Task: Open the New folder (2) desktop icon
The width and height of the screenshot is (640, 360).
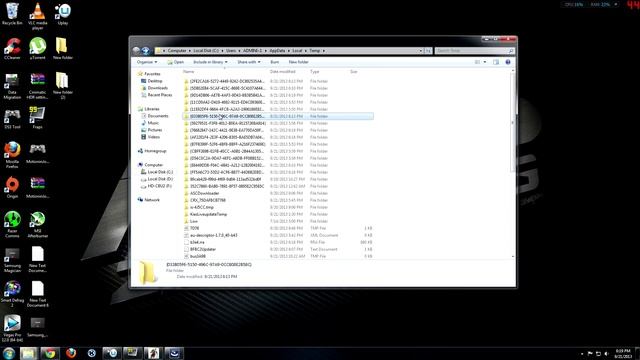Action: pos(62,86)
